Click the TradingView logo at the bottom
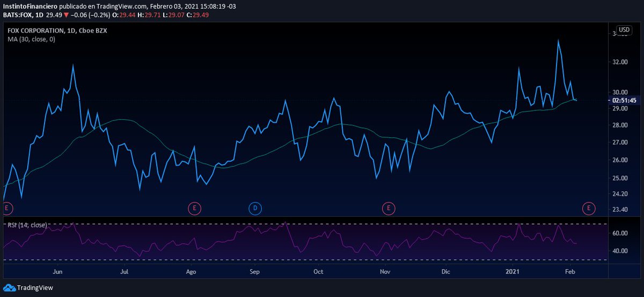Viewport: 644px width, 297px height. pos(29,288)
